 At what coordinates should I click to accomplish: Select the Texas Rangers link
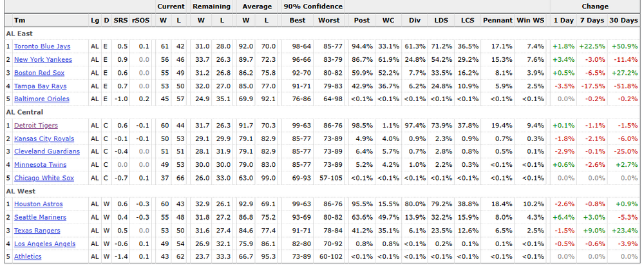37,231
